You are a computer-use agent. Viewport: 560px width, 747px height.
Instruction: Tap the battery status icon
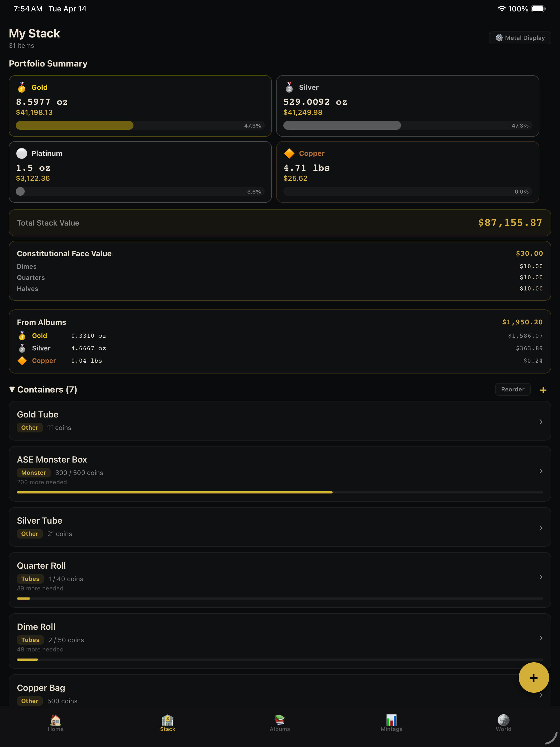pyautogui.click(x=538, y=9)
